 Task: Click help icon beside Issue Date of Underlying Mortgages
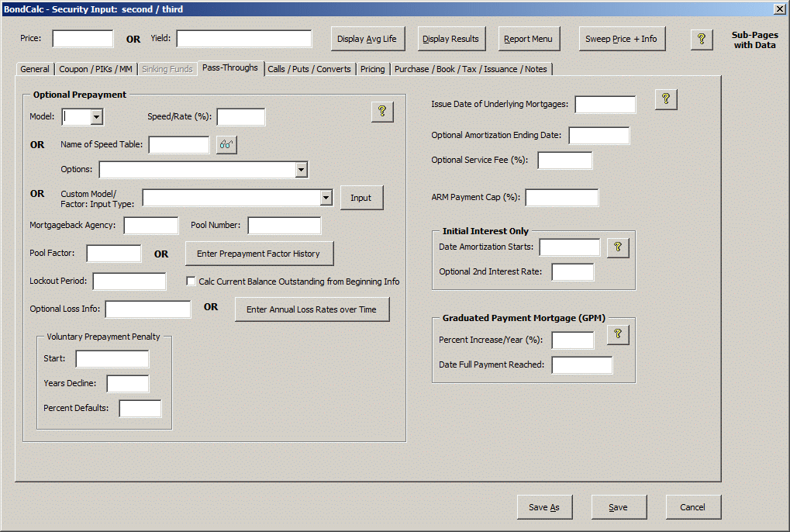pos(666,99)
